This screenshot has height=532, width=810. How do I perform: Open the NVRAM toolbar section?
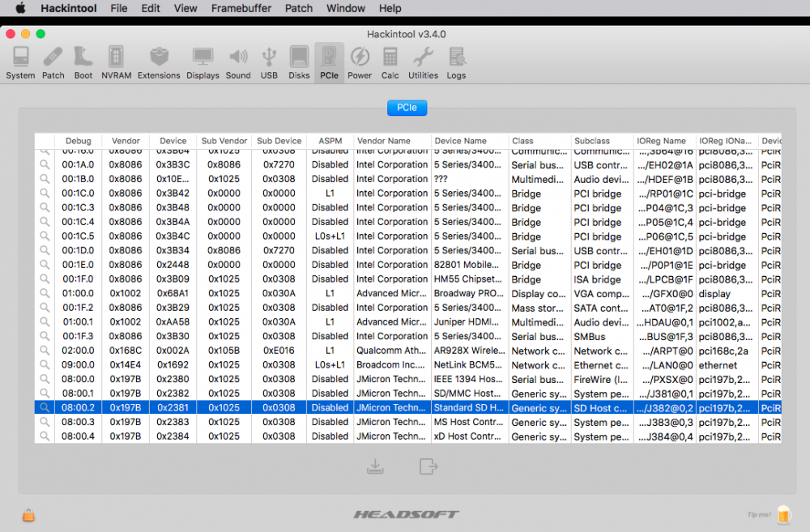(116, 63)
